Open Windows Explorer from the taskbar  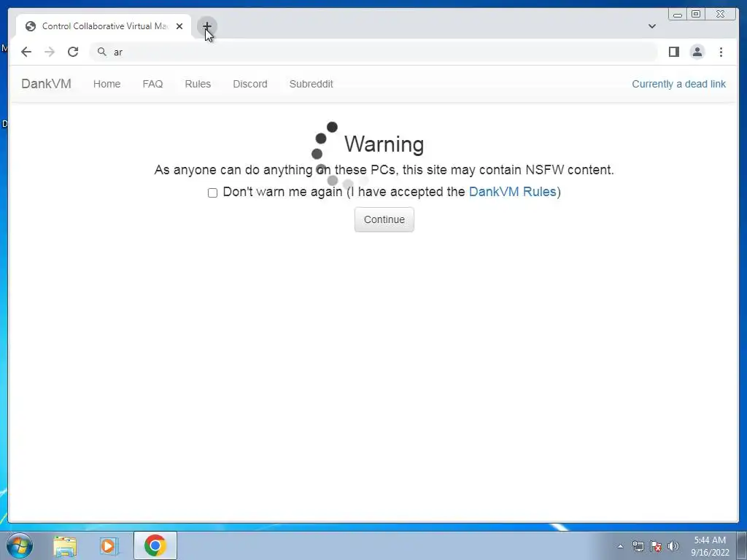click(65, 545)
